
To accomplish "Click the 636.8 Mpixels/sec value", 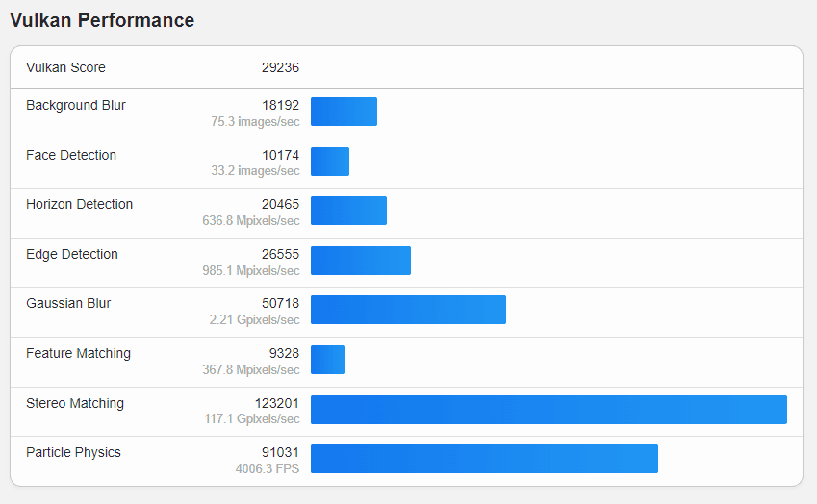I will [x=251, y=221].
